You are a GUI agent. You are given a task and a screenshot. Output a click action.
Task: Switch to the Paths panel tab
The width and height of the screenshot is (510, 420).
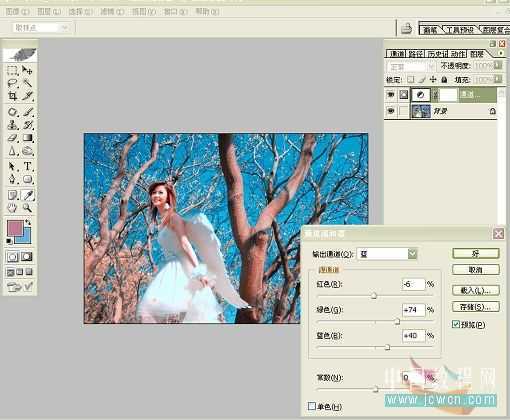pos(416,54)
